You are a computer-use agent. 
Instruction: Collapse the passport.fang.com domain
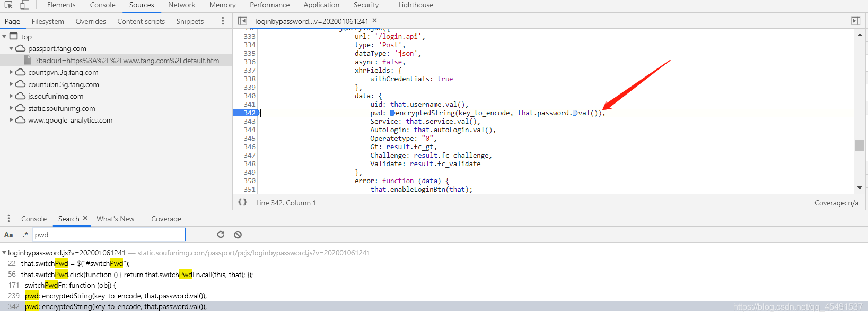coord(11,48)
